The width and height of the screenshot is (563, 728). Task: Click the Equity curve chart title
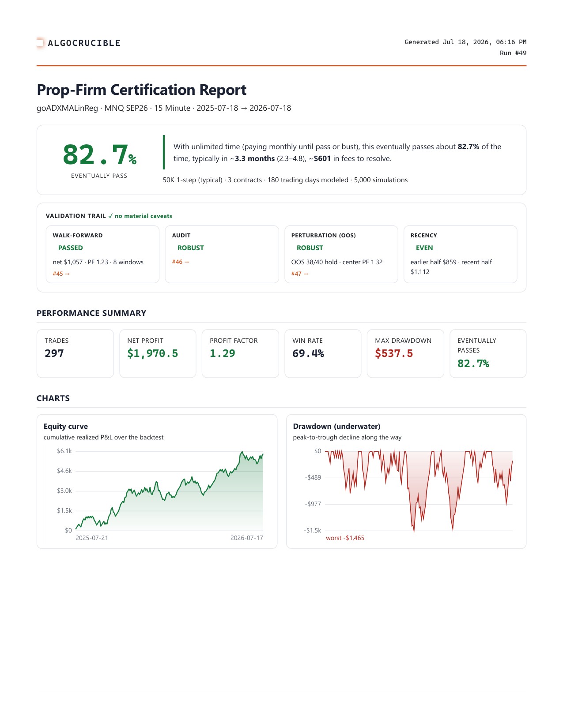tap(66, 426)
